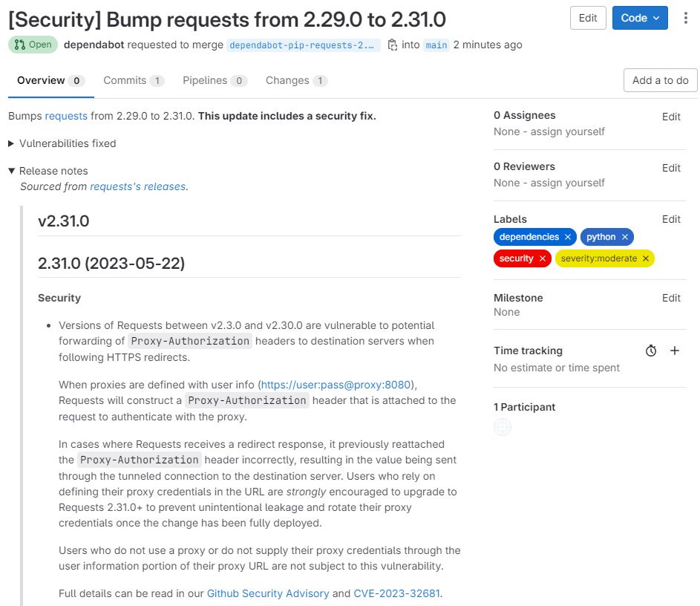Open the Changes tab
Viewport: 700px width, 606px height.
click(297, 81)
